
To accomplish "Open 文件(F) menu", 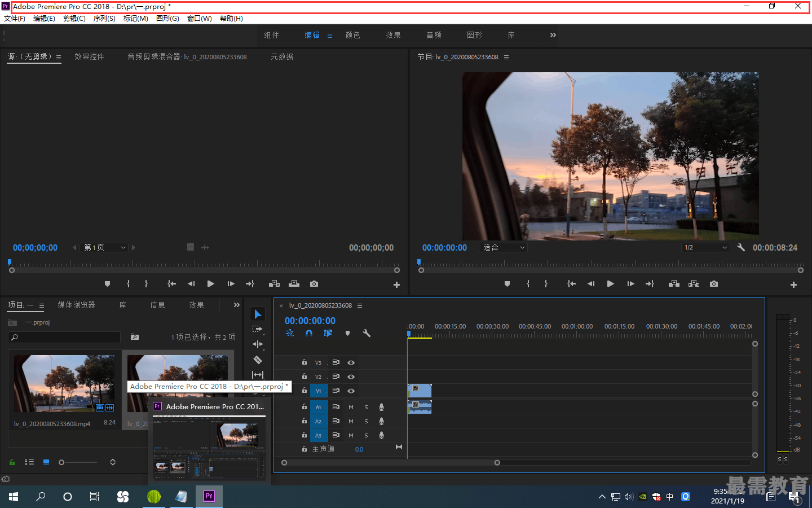I will click(x=15, y=19).
